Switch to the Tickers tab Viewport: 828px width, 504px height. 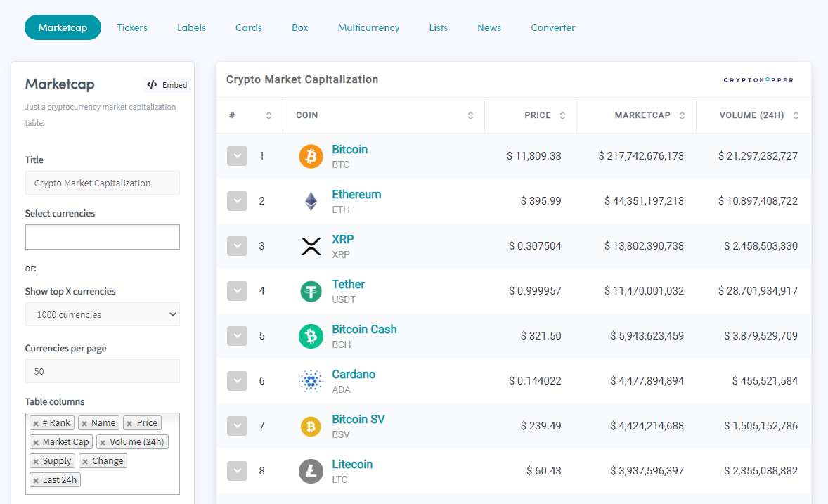pyautogui.click(x=132, y=27)
